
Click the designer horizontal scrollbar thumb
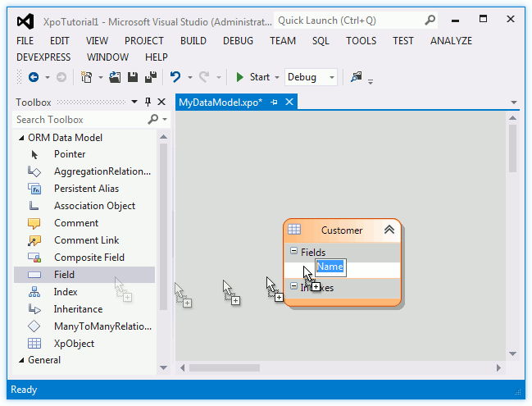coord(225,367)
